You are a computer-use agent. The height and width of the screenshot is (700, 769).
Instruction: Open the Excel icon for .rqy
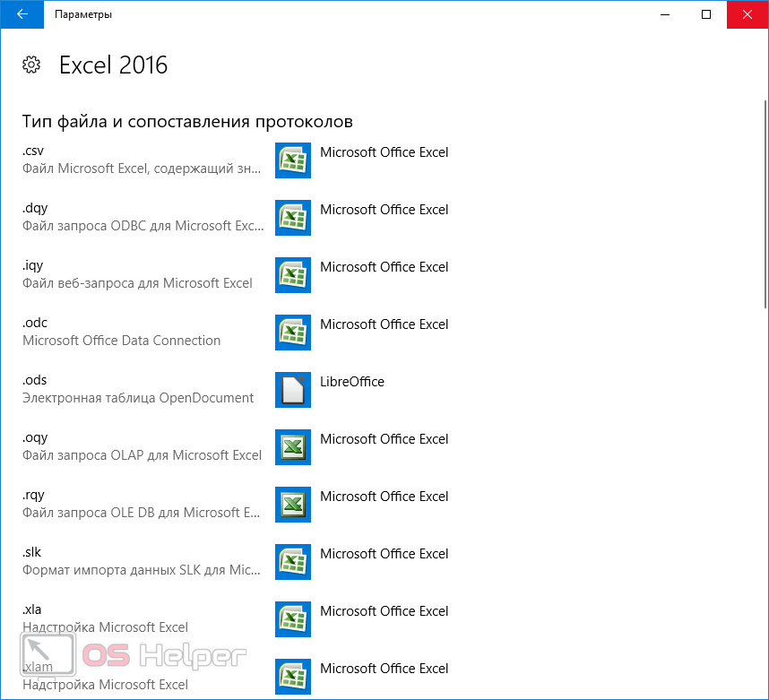click(x=293, y=505)
